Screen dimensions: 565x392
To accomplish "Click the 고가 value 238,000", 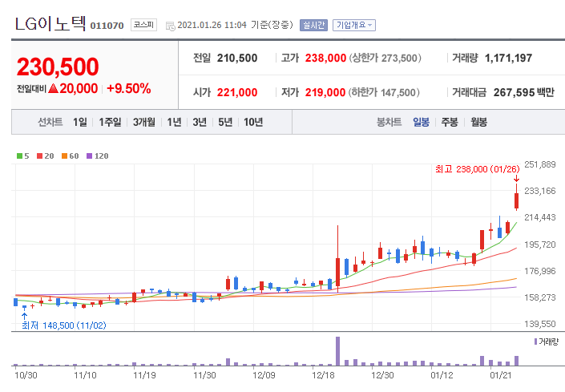I will pos(325,58).
